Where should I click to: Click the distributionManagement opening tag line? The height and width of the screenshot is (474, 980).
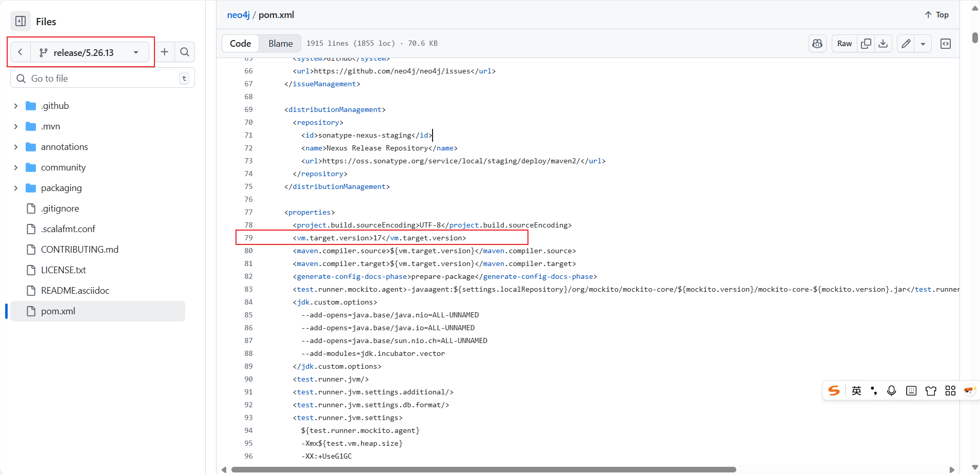pos(335,109)
